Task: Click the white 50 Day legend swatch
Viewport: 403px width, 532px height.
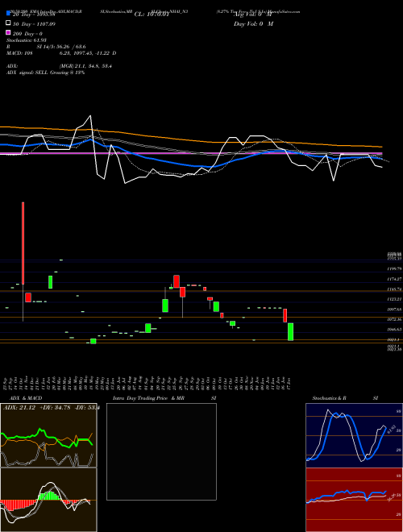Action: (x=8, y=23)
